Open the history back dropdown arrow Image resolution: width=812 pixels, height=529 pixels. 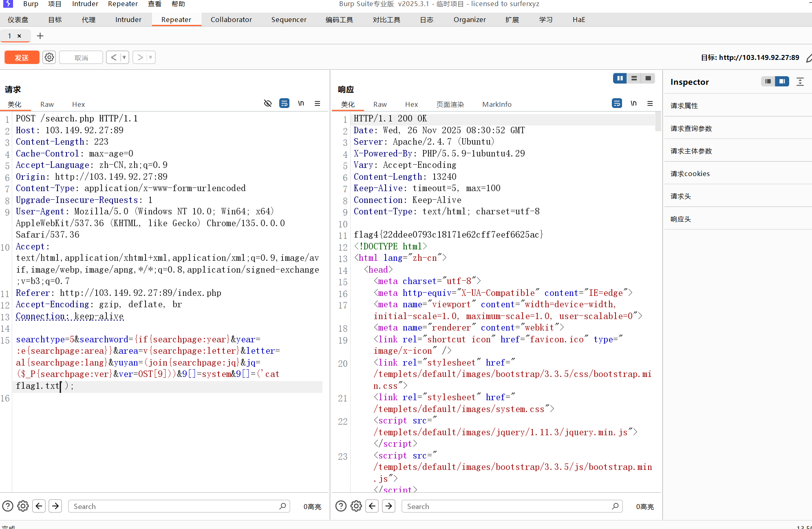pyautogui.click(x=124, y=57)
